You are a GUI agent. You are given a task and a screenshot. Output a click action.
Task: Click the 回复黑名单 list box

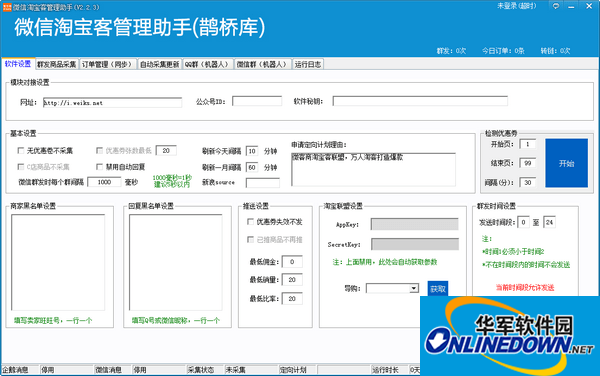(176, 262)
